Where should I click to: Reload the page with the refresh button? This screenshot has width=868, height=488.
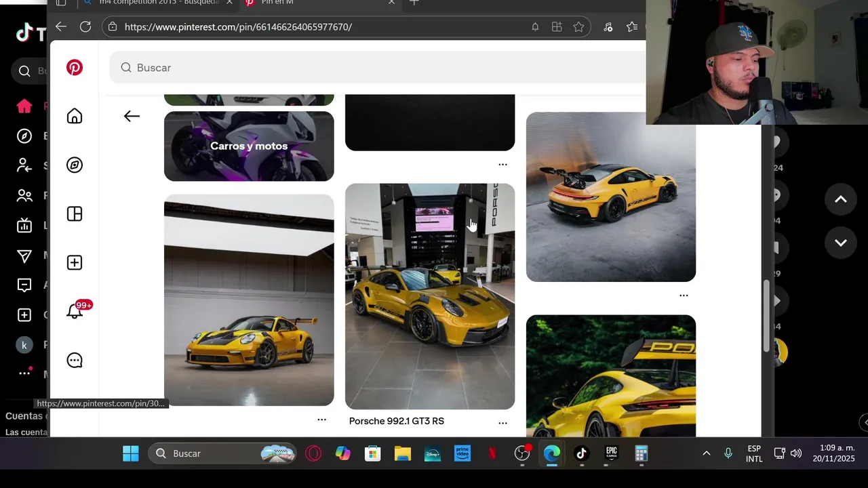coord(85,26)
